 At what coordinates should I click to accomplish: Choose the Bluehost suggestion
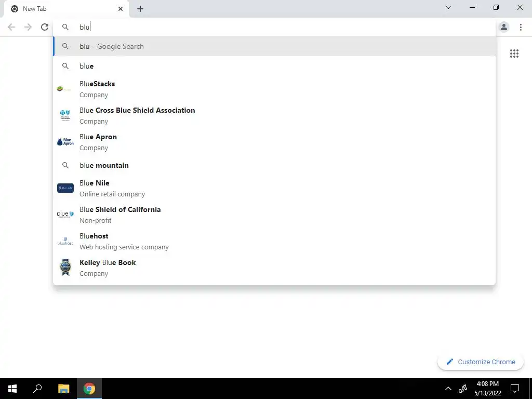274,241
